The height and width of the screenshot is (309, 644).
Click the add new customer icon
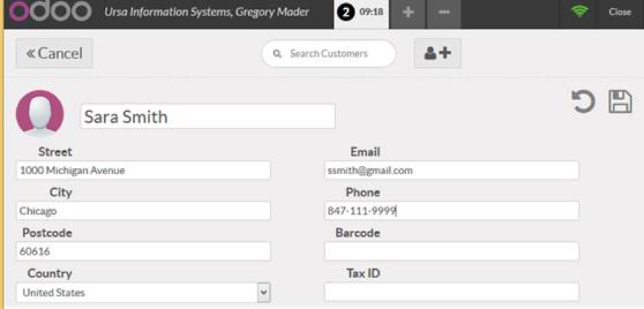tap(437, 54)
